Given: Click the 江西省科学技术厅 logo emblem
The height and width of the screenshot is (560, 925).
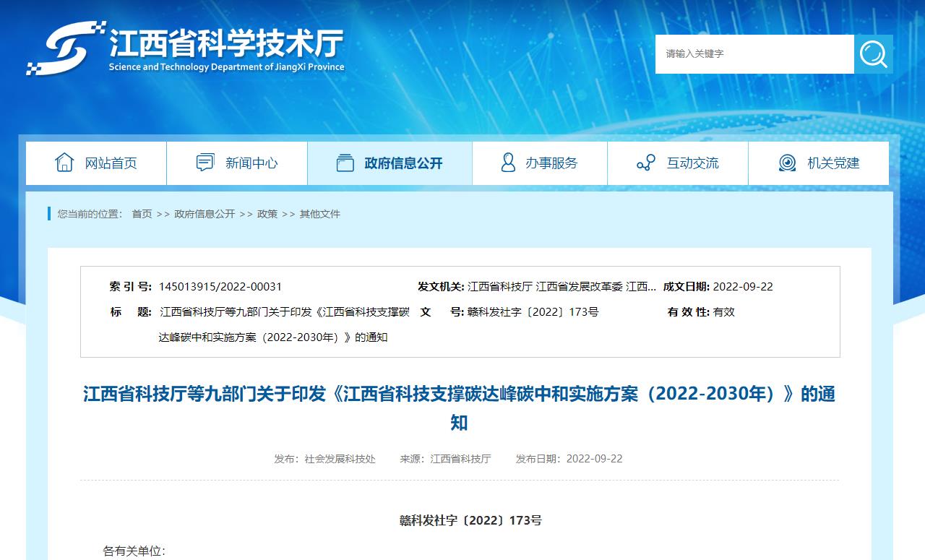Looking at the screenshot, I should [x=68, y=45].
